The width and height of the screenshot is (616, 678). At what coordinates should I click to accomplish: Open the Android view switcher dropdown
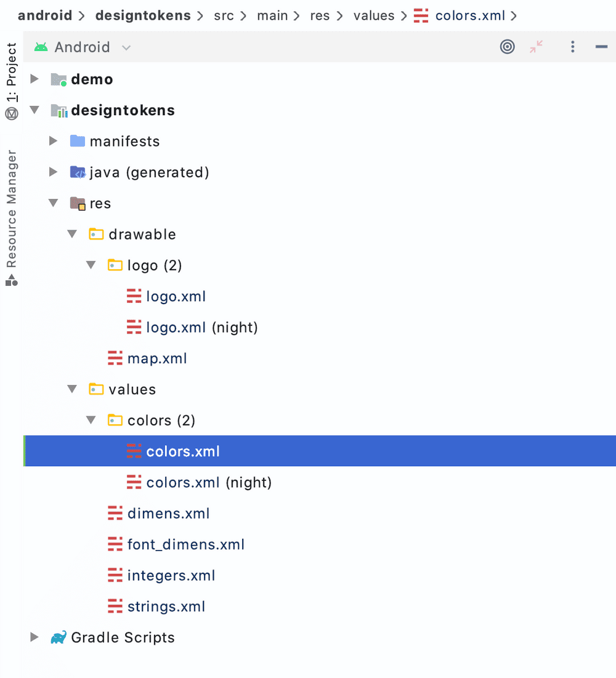(126, 46)
